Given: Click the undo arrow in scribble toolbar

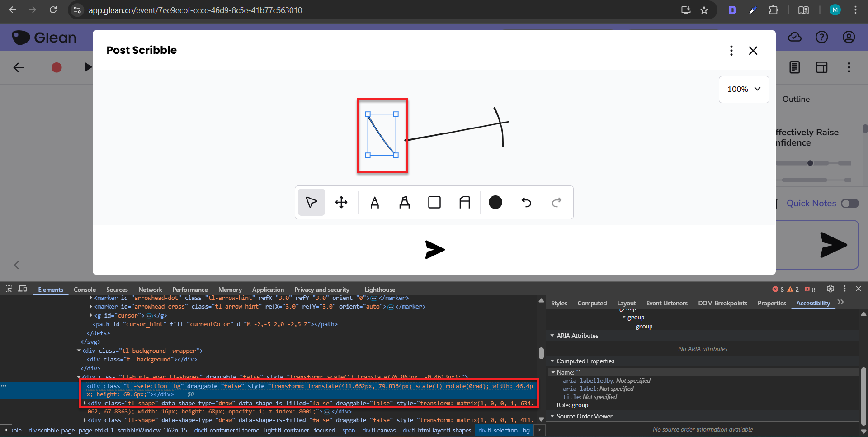Looking at the screenshot, I should (x=526, y=202).
